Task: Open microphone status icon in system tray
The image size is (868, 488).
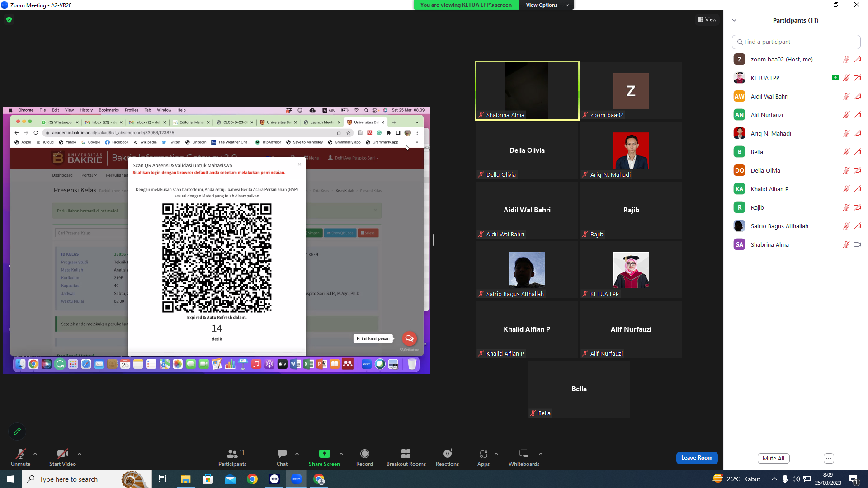Action: 785,479
